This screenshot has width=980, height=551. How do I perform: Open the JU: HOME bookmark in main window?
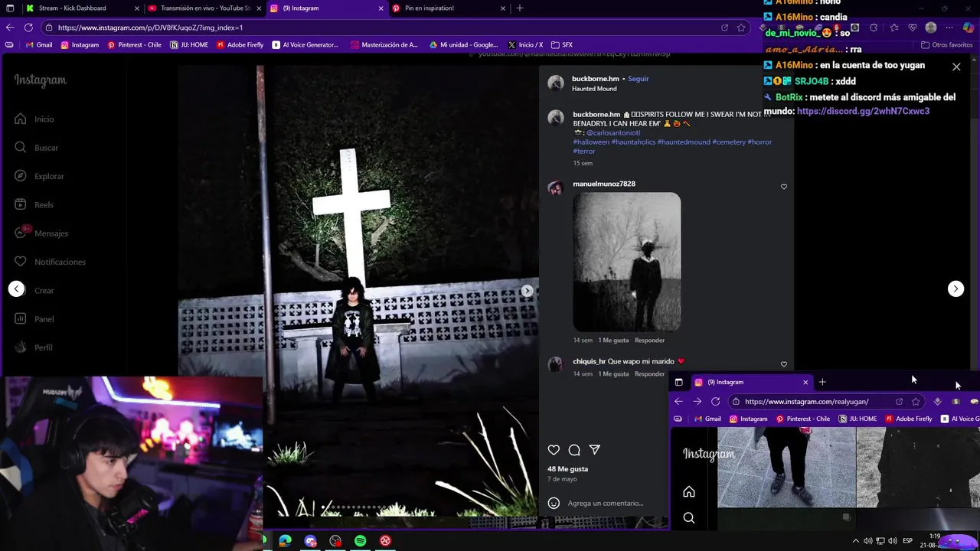pos(189,45)
